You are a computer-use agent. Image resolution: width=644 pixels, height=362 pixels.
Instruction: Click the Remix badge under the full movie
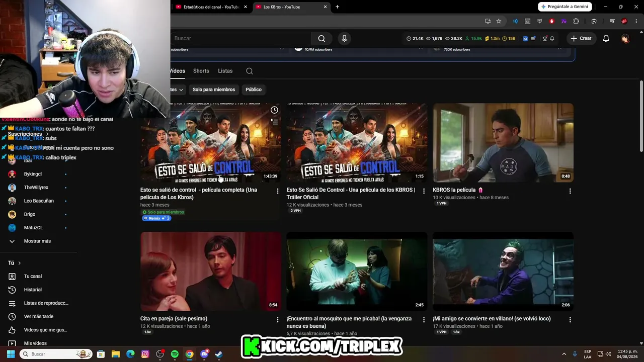[156, 218]
